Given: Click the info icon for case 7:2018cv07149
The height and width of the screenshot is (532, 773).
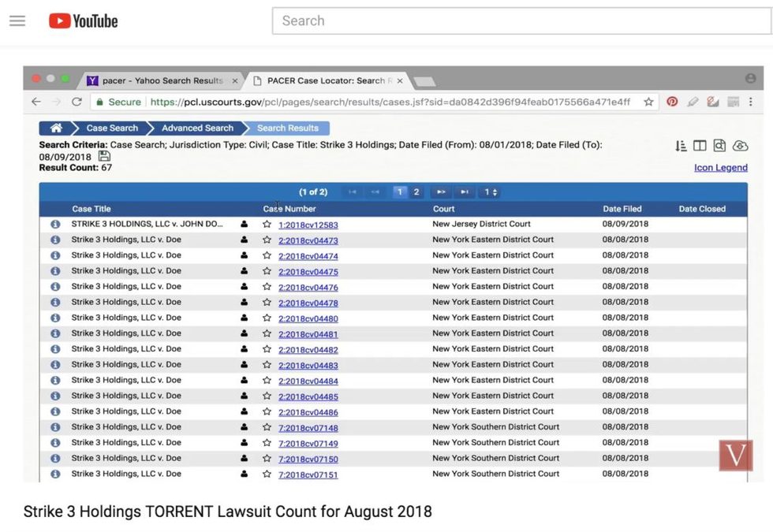Looking at the screenshot, I should click(x=56, y=443).
